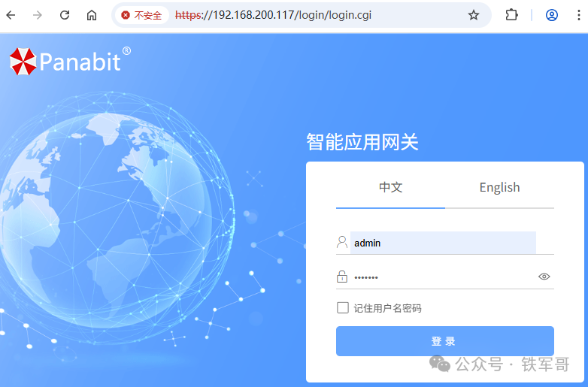Open the 不安全 site security warning

142,15
